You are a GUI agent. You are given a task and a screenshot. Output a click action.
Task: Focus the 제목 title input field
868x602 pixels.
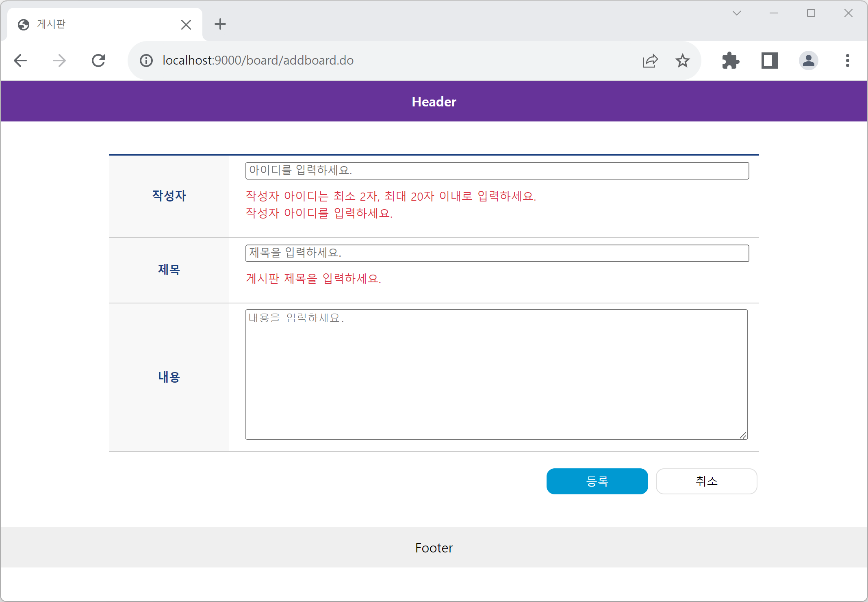(497, 253)
